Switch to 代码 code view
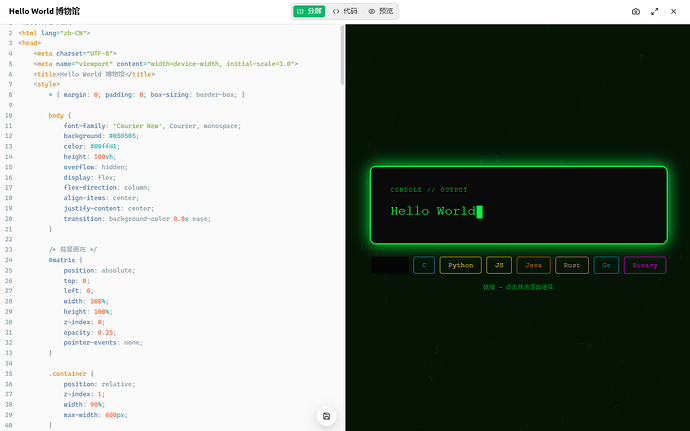The width and height of the screenshot is (690, 431). 345,11
